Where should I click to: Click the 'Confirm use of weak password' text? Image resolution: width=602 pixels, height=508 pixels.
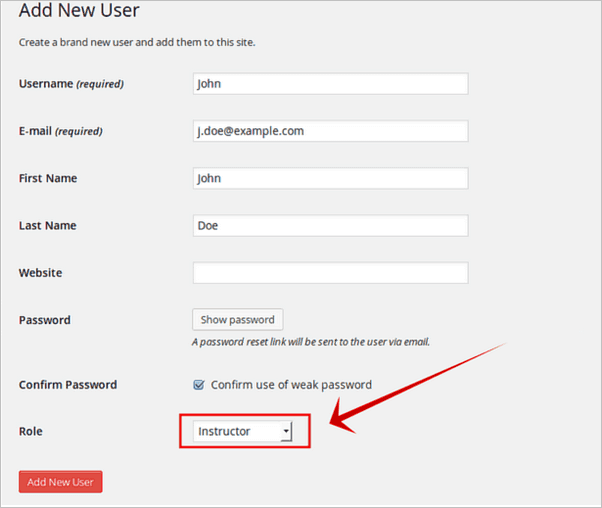291,384
